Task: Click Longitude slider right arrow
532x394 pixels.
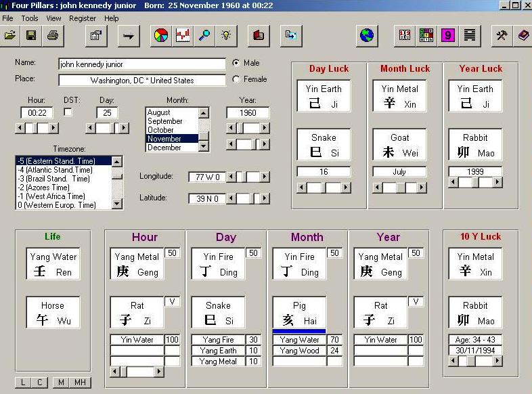Action: pyautogui.click(x=265, y=177)
